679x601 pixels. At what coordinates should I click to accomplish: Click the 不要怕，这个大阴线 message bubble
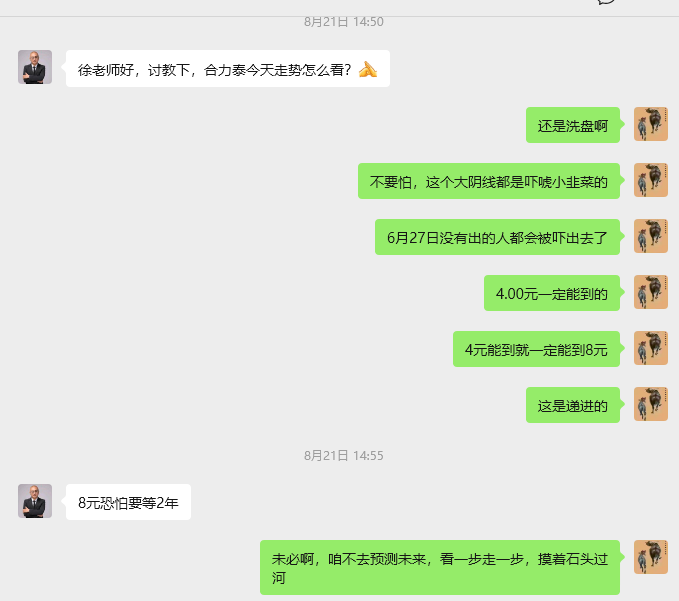[489, 181]
